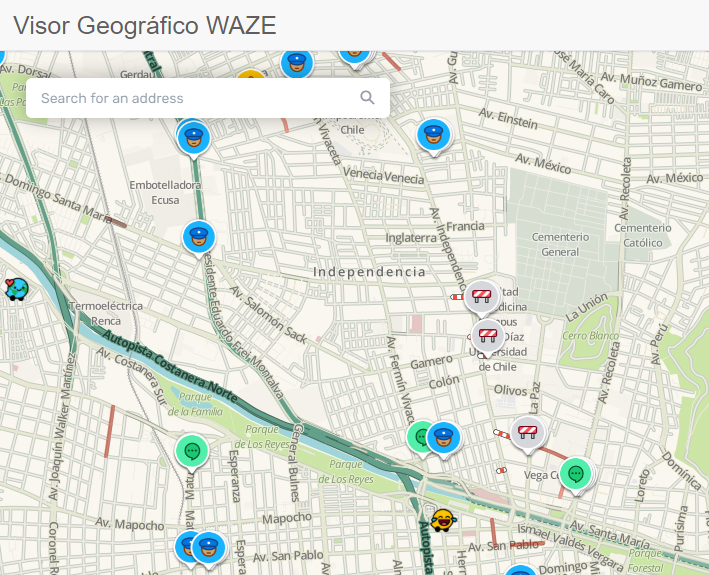Open police marker near Av. Einstein
This screenshot has width=709, height=575.
[x=434, y=136]
